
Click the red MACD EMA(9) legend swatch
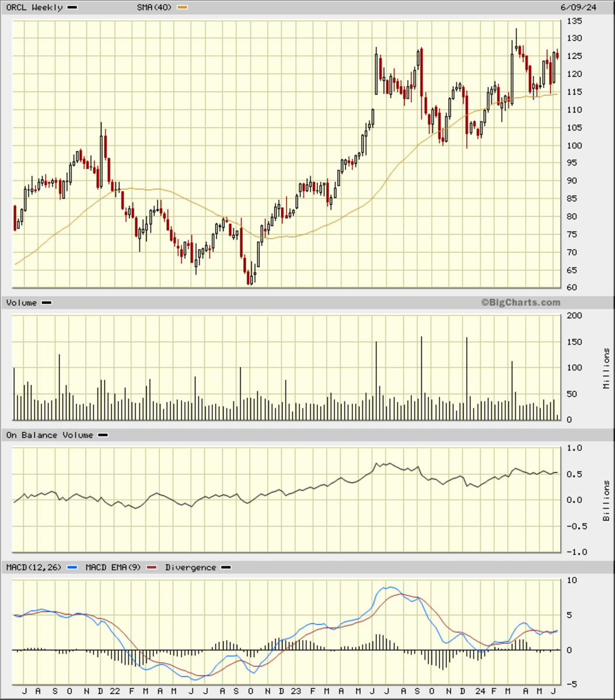152,568
